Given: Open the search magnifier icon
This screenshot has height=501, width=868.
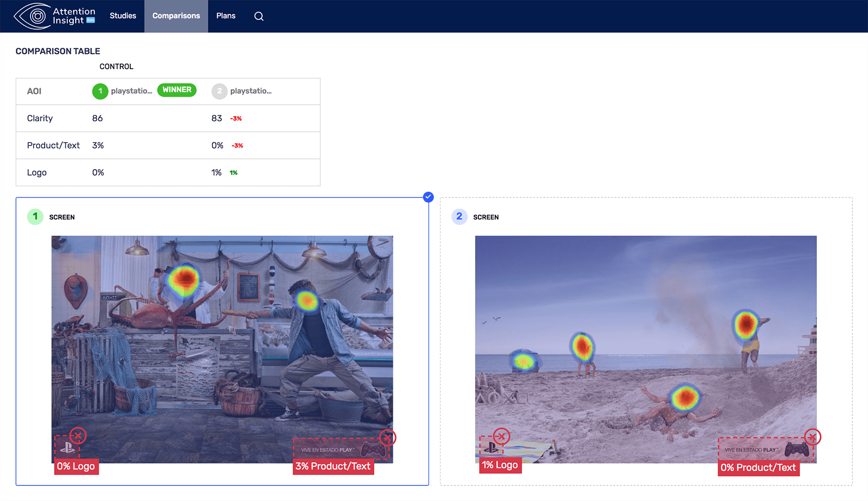Looking at the screenshot, I should click(259, 16).
